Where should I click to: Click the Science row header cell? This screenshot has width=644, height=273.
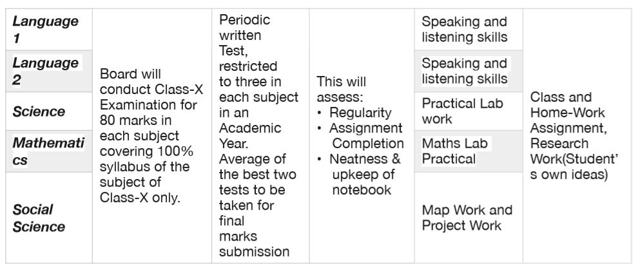pyautogui.click(x=39, y=111)
